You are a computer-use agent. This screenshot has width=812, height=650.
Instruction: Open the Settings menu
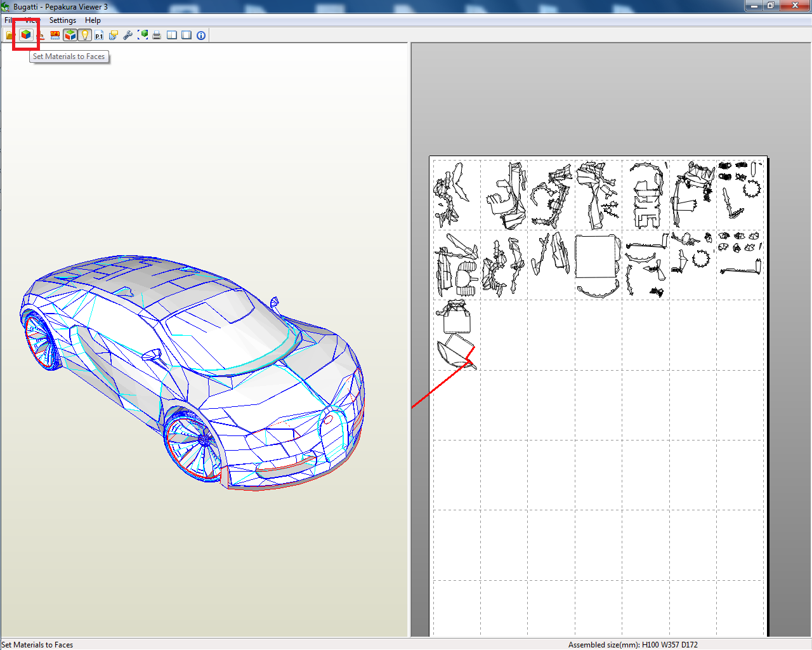pyautogui.click(x=63, y=20)
